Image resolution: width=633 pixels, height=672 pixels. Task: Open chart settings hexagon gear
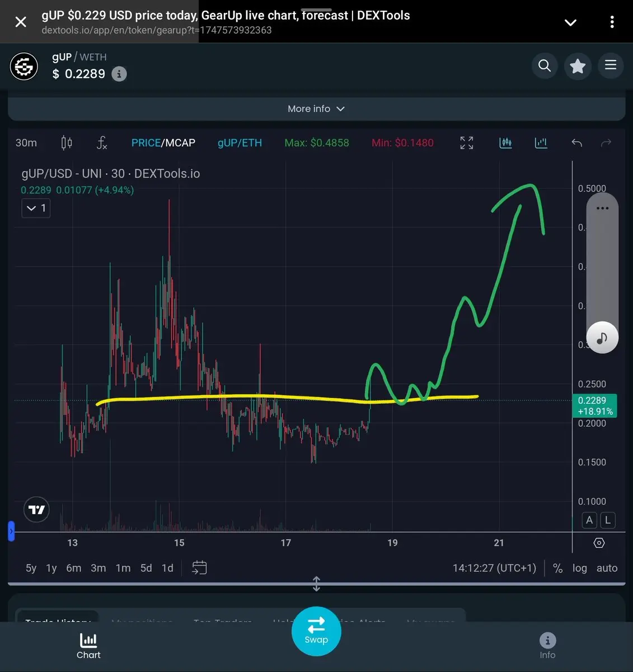coord(599,543)
